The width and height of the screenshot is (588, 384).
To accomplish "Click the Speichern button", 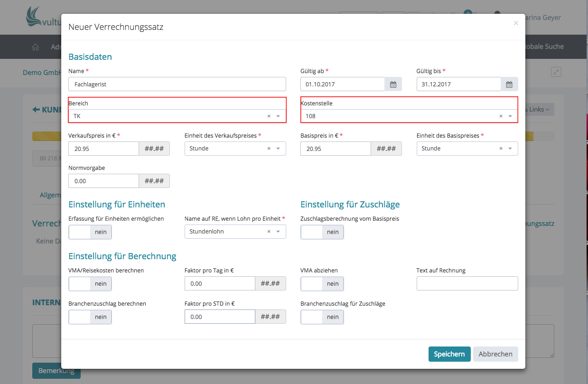I will pos(449,354).
